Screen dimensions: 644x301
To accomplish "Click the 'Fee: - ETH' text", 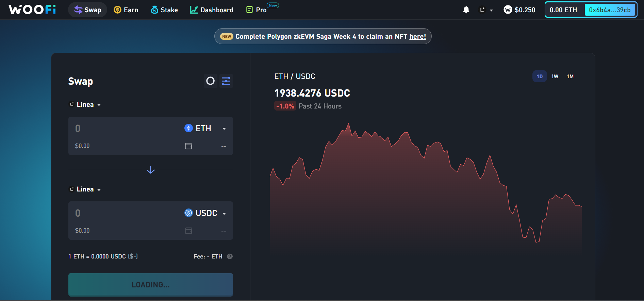I will coord(208,256).
